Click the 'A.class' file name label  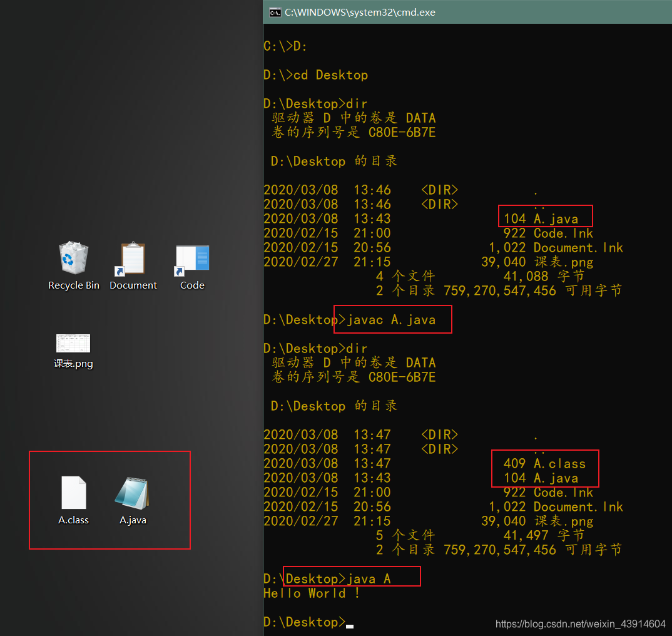73,520
